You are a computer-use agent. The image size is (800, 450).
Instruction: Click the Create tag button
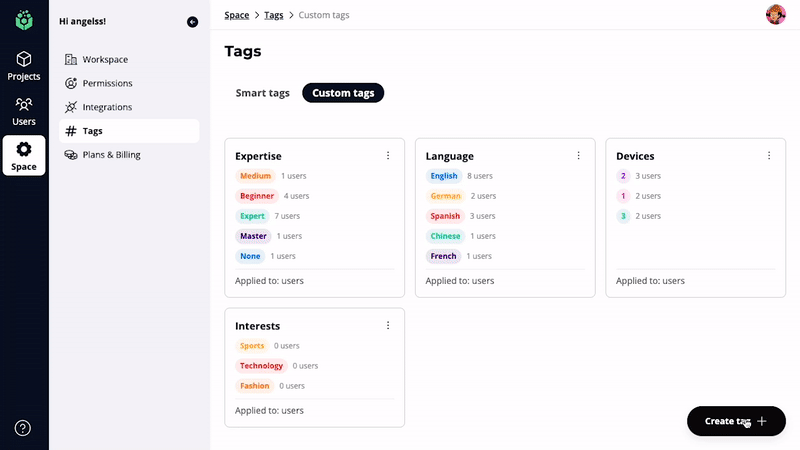tap(736, 421)
